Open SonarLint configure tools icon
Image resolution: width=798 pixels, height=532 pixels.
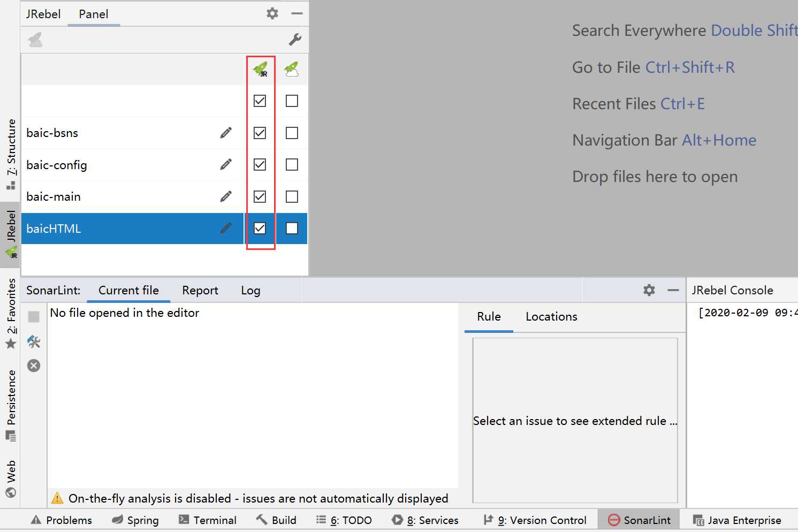(x=34, y=341)
